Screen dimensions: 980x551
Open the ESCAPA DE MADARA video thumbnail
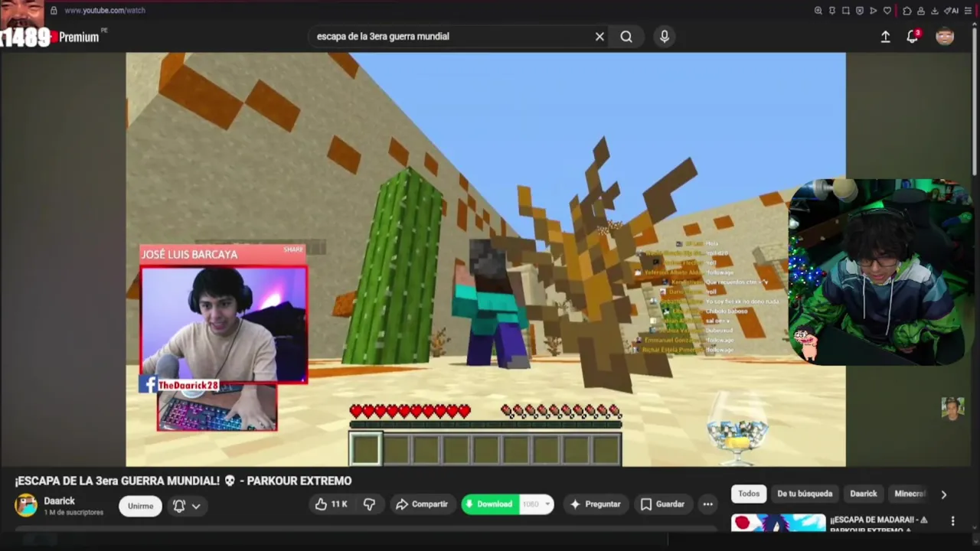point(778,523)
